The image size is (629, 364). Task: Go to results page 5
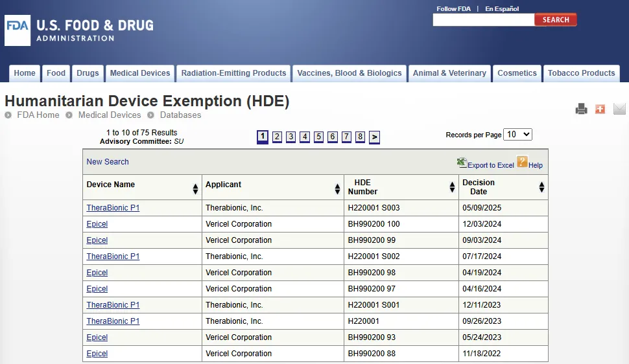pyautogui.click(x=318, y=137)
